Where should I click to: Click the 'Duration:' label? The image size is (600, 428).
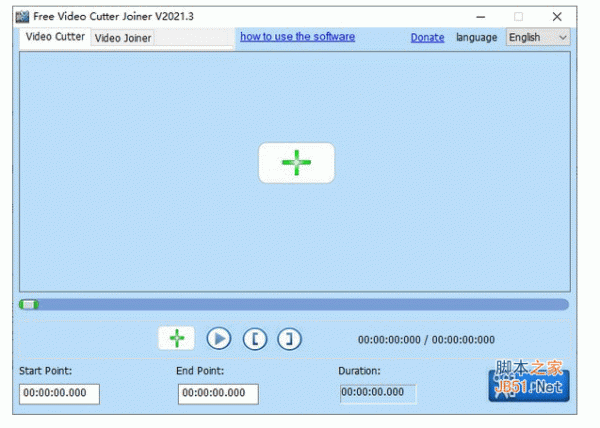pos(359,371)
